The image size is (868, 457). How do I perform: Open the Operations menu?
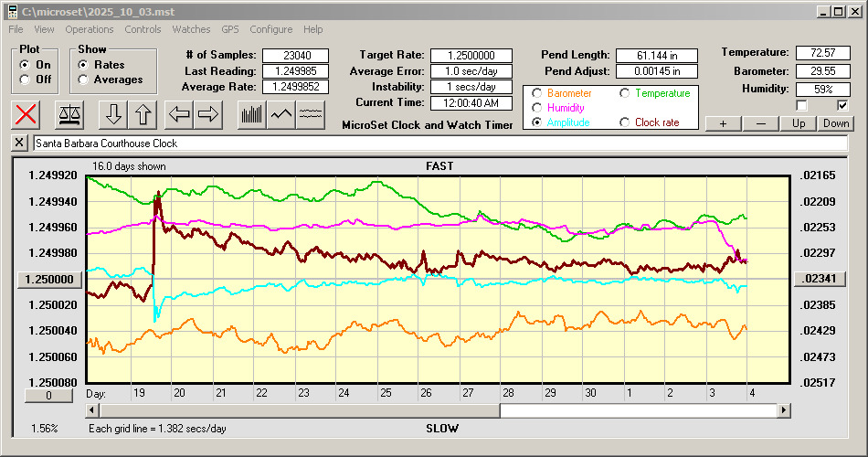click(x=90, y=29)
